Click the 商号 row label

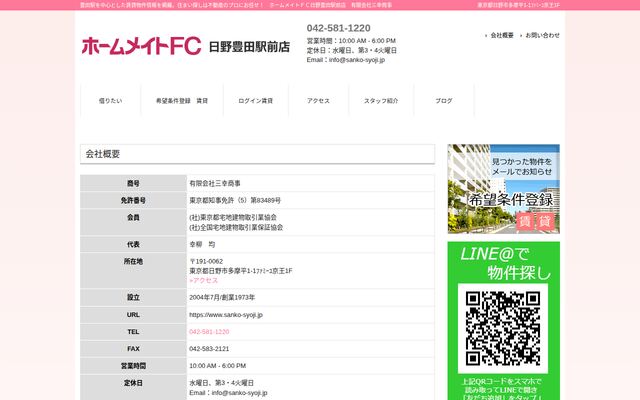click(x=133, y=183)
